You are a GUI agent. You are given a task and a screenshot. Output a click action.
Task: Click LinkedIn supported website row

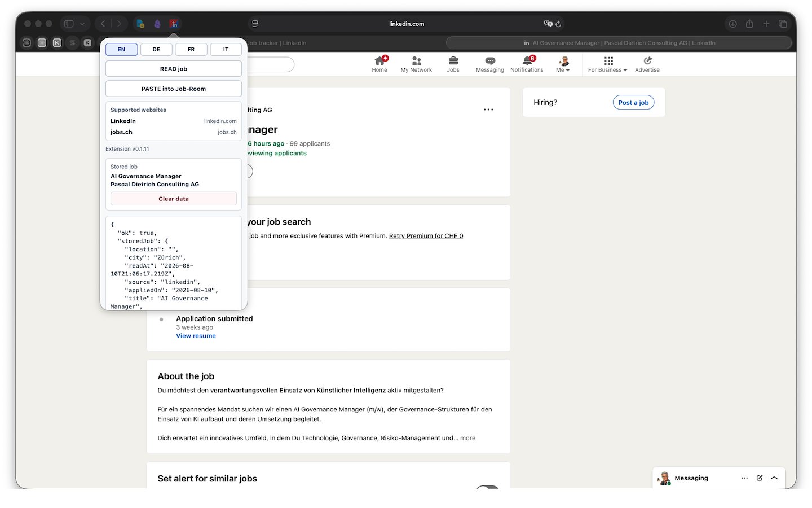(174, 121)
